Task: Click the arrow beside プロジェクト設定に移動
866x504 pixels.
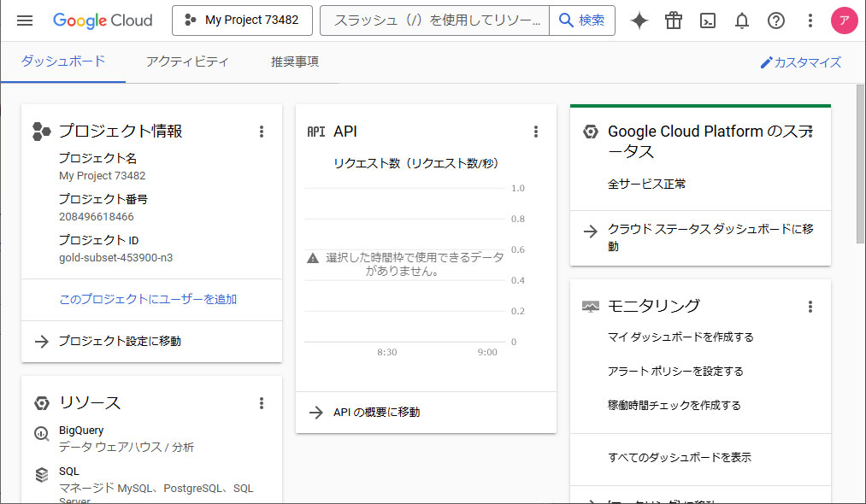Action: point(41,342)
